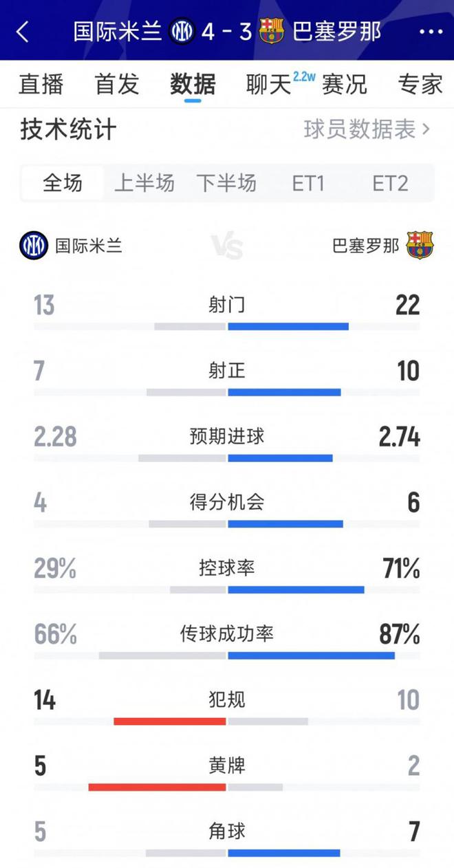Open 球员数据表 player data table
Screen dimensions: 454x868
point(367,129)
